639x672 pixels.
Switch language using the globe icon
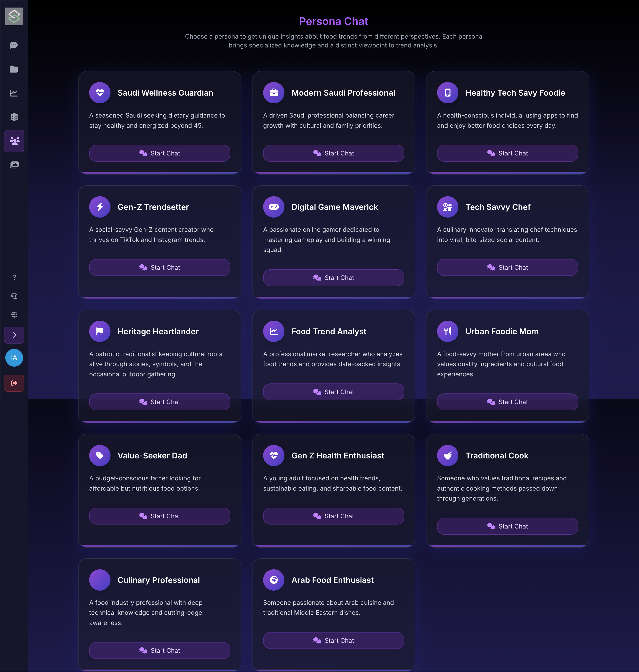(14, 314)
